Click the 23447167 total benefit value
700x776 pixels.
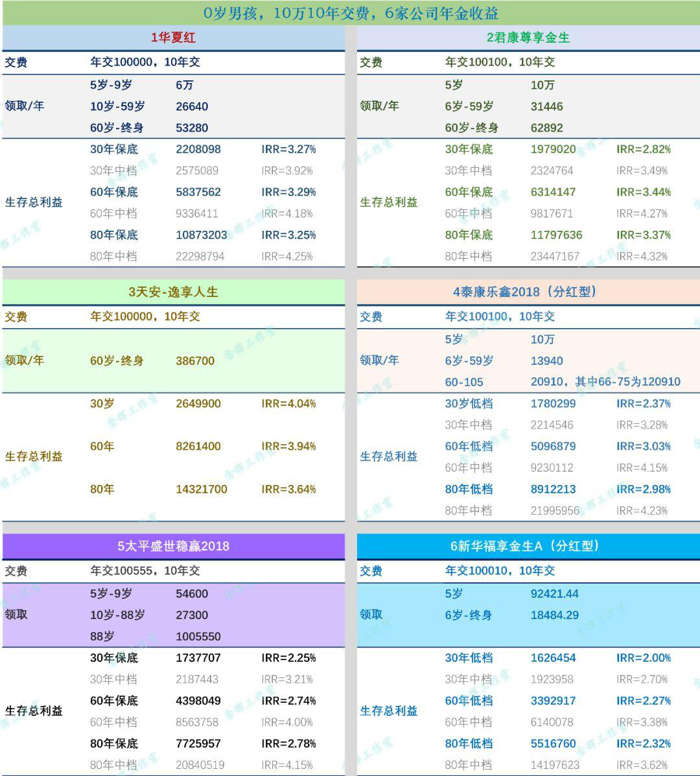[555, 257]
